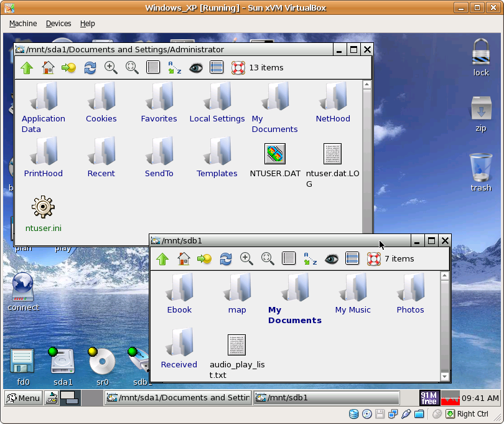Click the zip desktop icon
This screenshot has height=424, width=504.
point(481,114)
